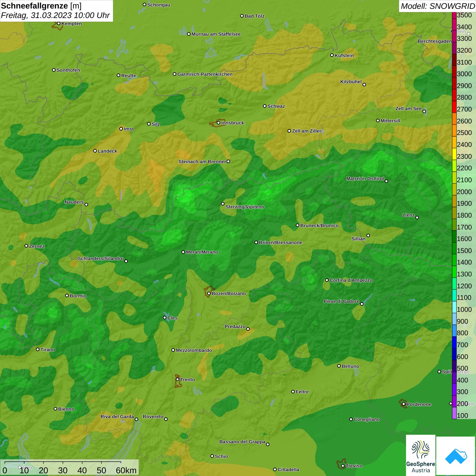Click the 'Predazzo' town label
Image resolution: width=476 pixels, height=476 pixels.
tap(235, 326)
